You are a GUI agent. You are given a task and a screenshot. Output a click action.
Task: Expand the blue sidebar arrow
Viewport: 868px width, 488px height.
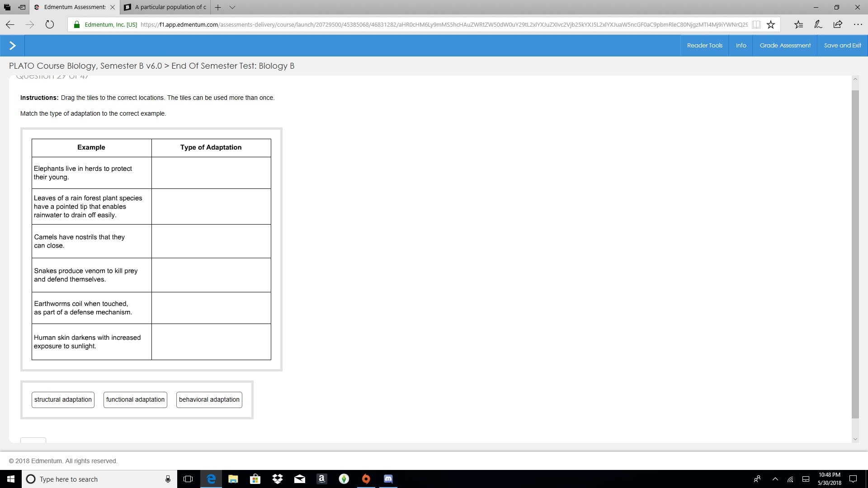tap(12, 46)
